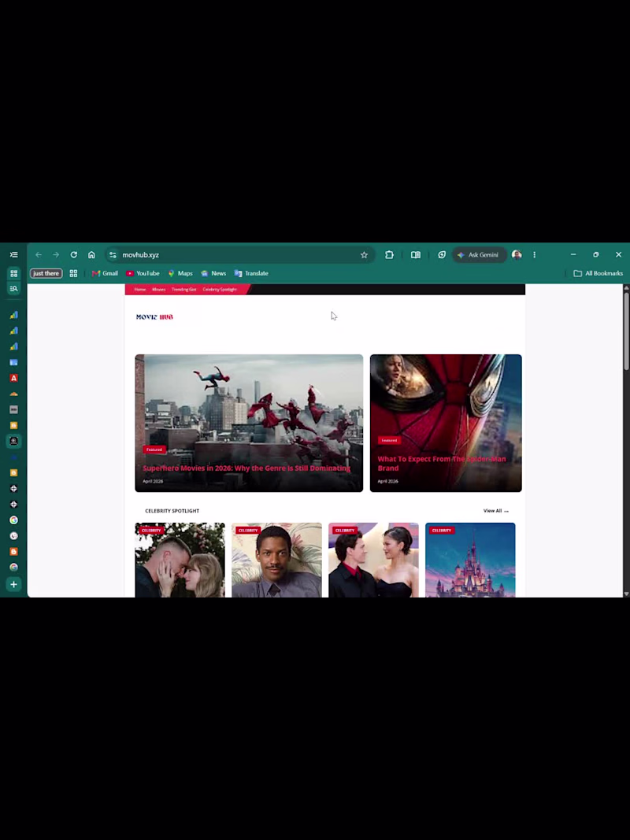Click the Movie Hub logo

click(x=154, y=317)
